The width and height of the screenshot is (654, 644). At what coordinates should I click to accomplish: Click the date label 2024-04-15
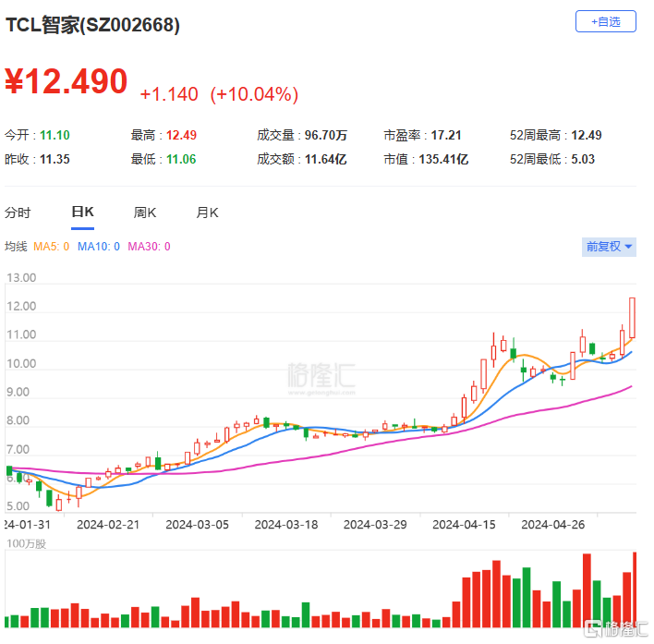coord(464,525)
